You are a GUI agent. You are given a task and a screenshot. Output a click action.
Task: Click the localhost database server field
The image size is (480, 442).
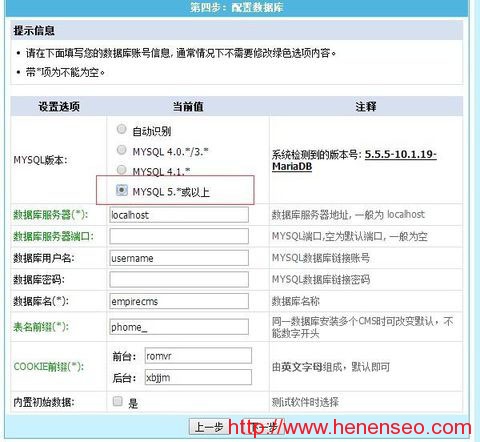(x=179, y=215)
